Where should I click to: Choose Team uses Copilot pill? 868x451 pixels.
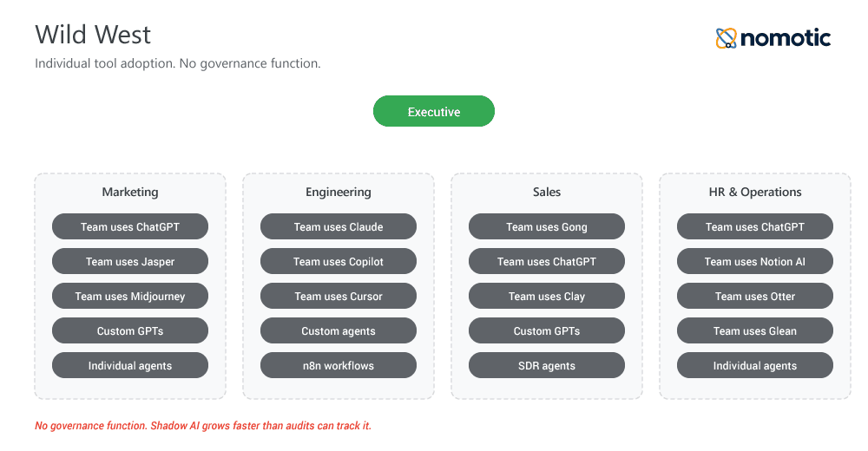(339, 261)
